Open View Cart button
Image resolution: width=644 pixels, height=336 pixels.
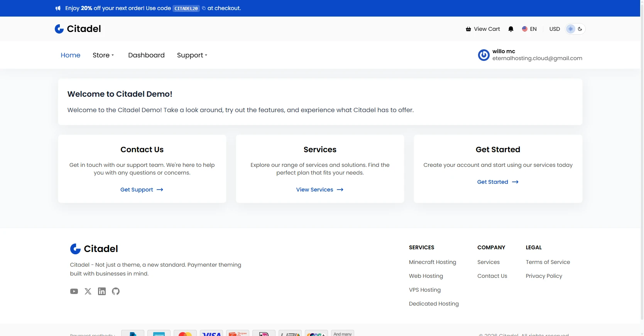483,29
